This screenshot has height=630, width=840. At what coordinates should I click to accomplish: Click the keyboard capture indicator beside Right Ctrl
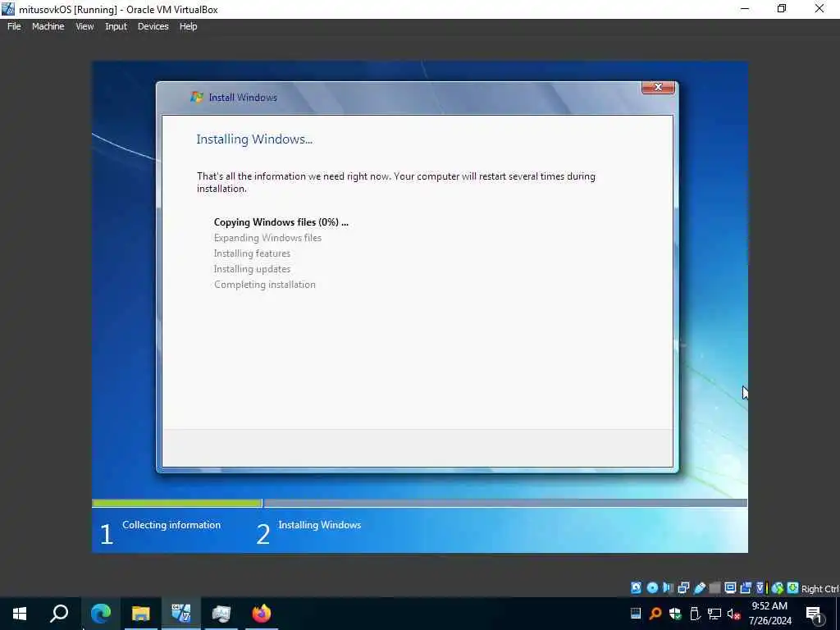793,587
